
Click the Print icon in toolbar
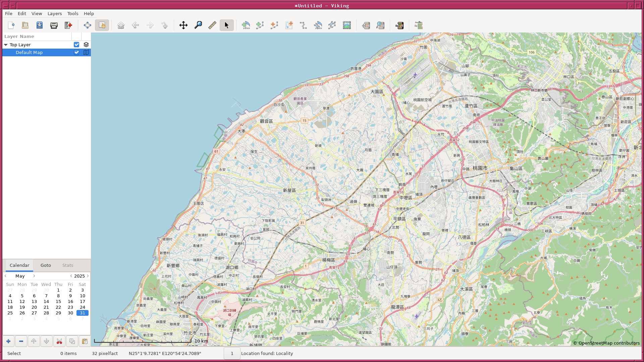click(x=54, y=25)
